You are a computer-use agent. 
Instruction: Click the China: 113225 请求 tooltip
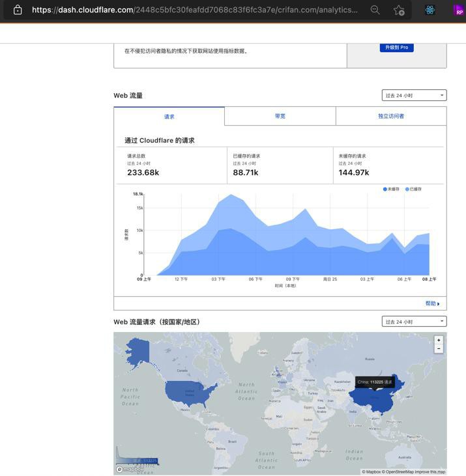pyautogui.click(x=375, y=382)
